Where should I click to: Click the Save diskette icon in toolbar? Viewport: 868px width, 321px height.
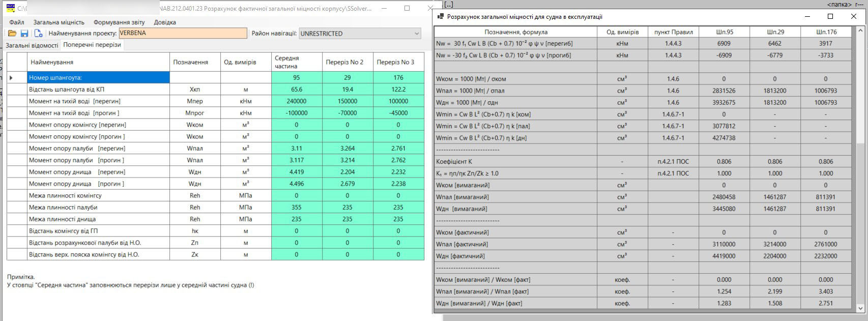tap(24, 34)
